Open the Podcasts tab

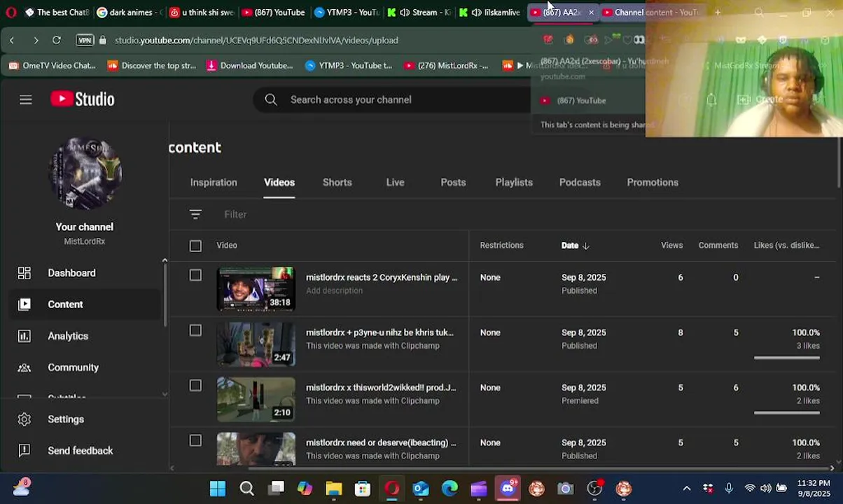click(x=580, y=182)
